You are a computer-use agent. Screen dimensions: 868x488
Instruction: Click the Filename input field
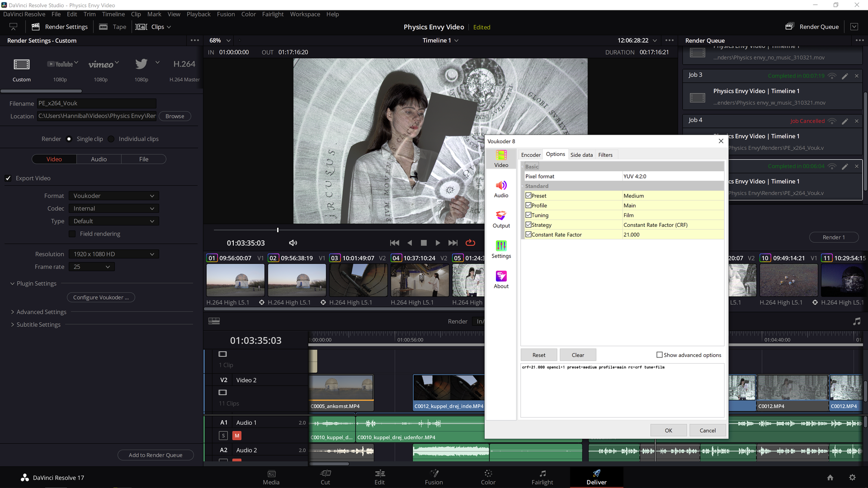96,103
